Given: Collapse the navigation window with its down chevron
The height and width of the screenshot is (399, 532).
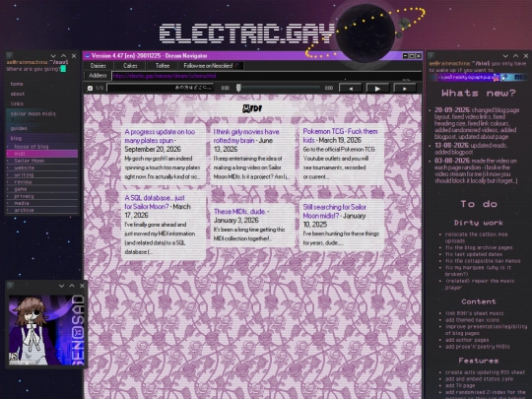Looking at the screenshot, I should [x=53, y=55].
